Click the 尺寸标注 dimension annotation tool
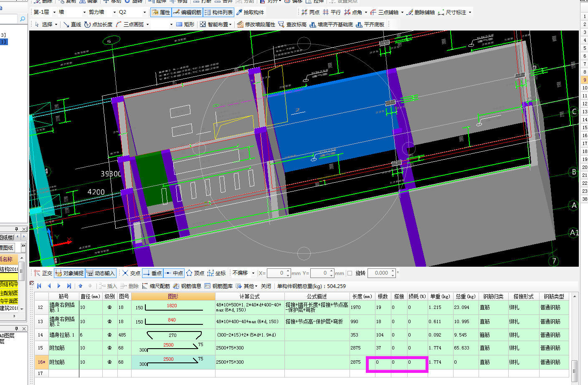Screen dimensions: 588x385 pos(452,12)
